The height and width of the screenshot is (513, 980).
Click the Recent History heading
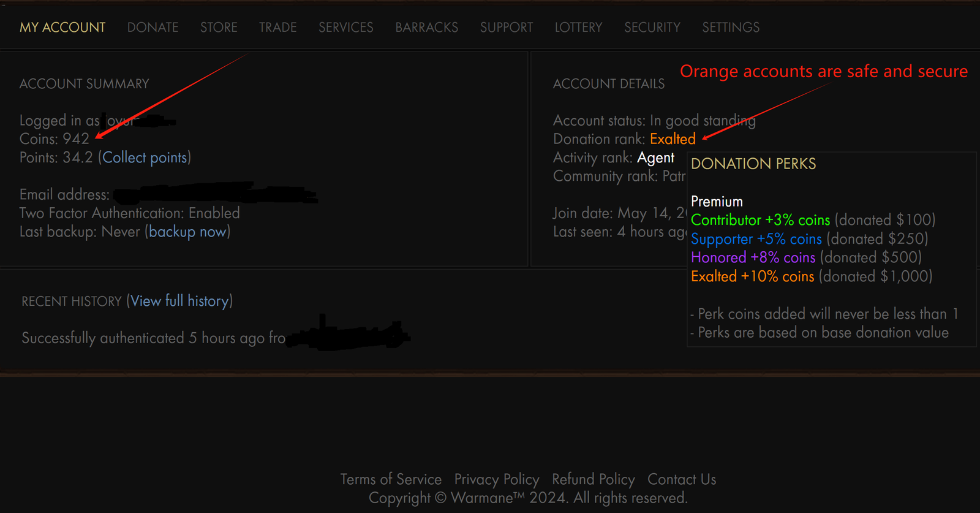click(72, 302)
